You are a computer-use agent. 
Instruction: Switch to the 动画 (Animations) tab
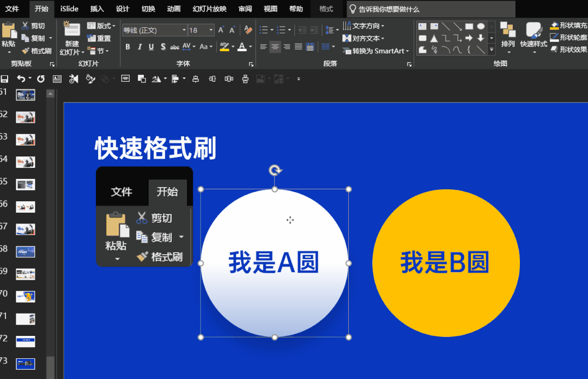coord(174,9)
